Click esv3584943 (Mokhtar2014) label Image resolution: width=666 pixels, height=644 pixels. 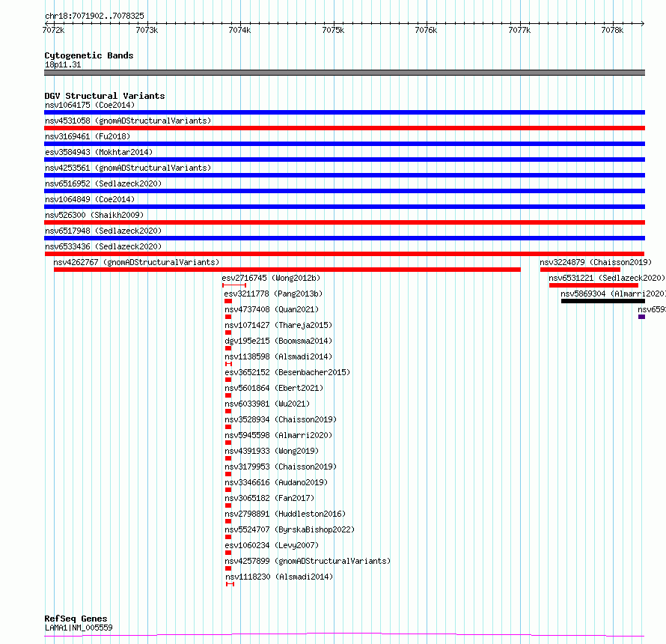(99, 152)
